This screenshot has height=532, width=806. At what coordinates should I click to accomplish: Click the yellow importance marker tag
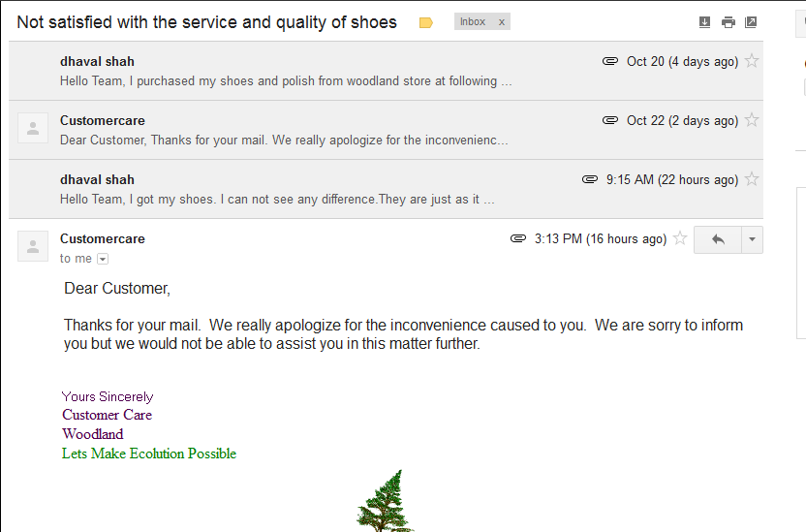point(425,22)
